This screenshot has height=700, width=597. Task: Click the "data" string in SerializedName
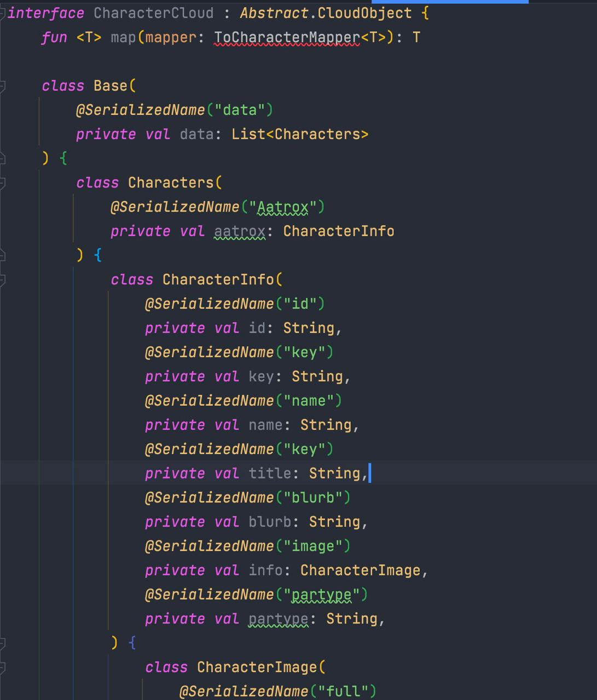point(239,110)
